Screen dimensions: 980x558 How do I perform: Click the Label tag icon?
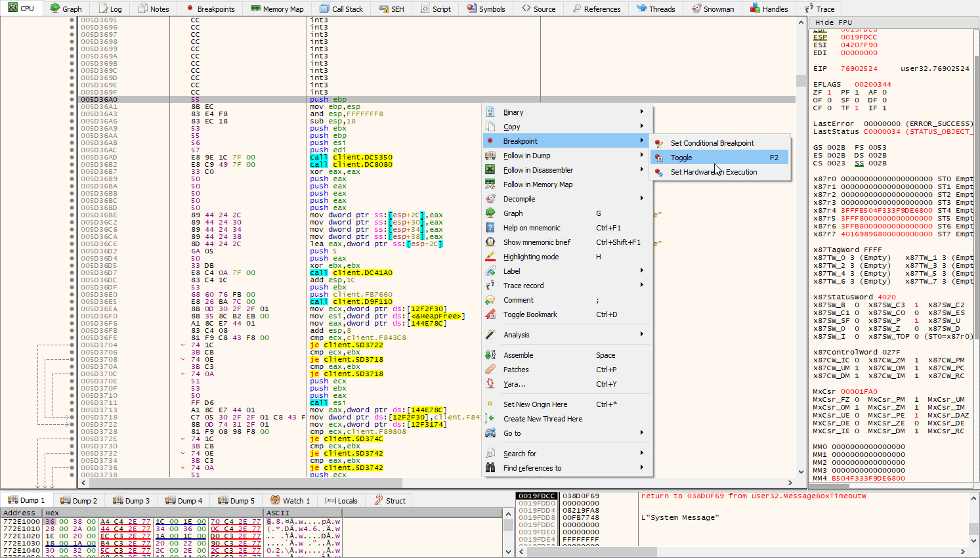click(x=490, y=271)
